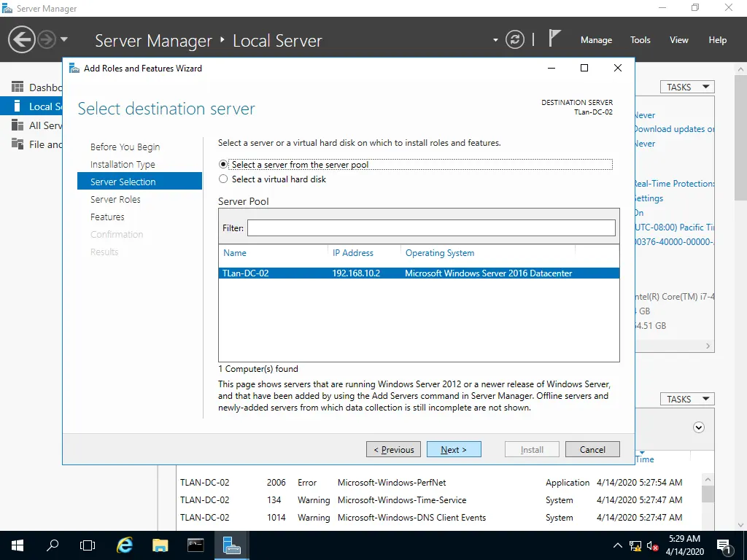
Task: Open the notifications flag icon
Action: pos(553,38)
